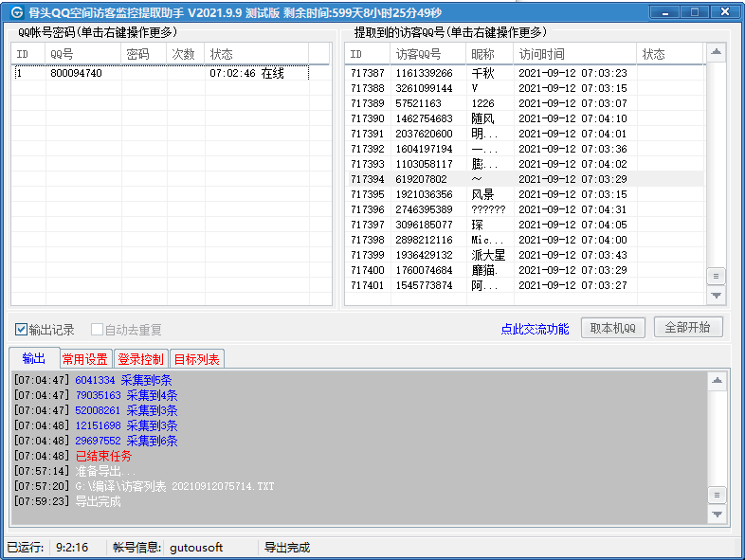The width and height of the screenshot is (745, 560).
Task: Click the 全部开始 button
Action: coord(688,327)
